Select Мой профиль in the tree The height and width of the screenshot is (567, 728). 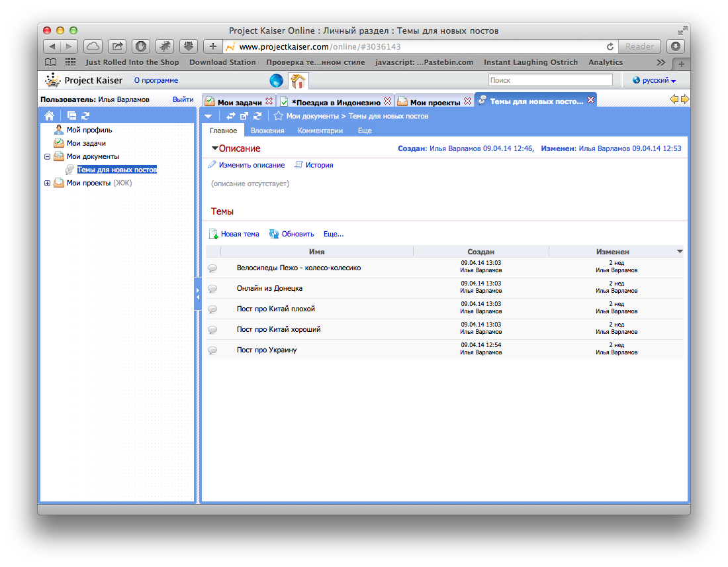pos(89,130)
